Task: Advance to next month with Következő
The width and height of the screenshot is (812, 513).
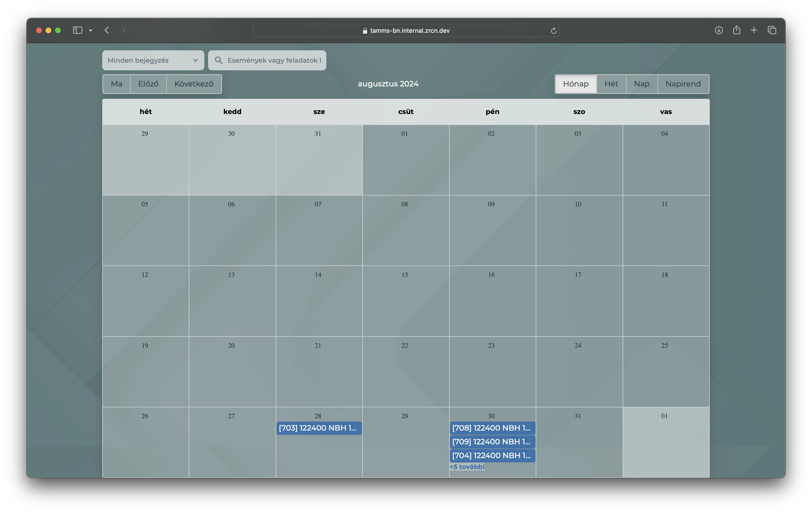Action: point(194,84)
